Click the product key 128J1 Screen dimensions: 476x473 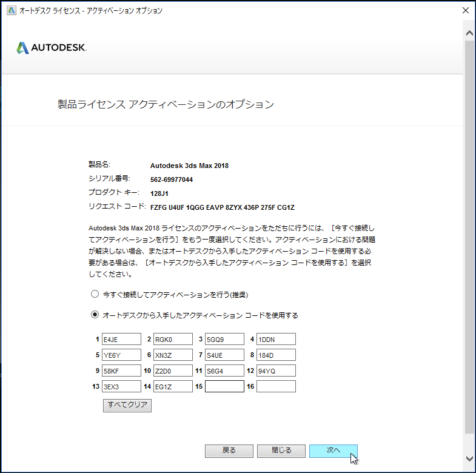(159, 193)
